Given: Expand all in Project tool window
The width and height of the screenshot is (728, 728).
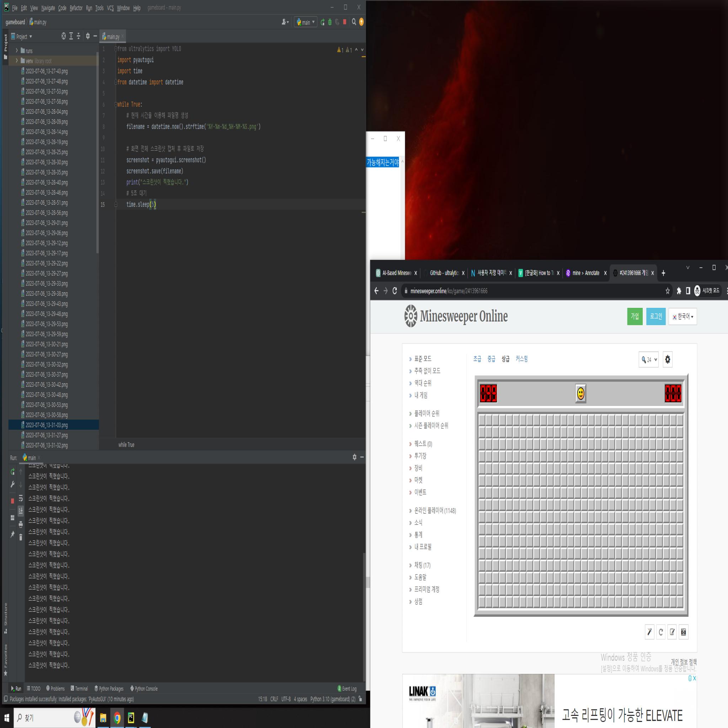Looking at the screenshot, I should [71, 36].
